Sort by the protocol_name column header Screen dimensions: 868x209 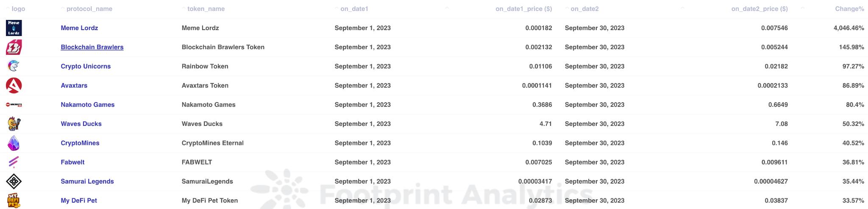(x=89, y=9)
